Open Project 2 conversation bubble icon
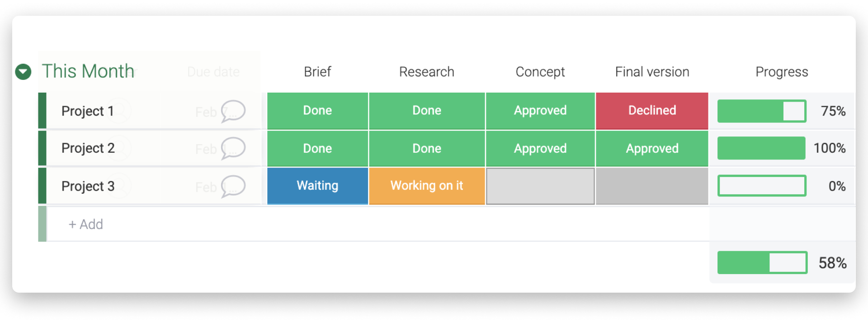Viewport: 868px width, 322px height. coord(233,149)
